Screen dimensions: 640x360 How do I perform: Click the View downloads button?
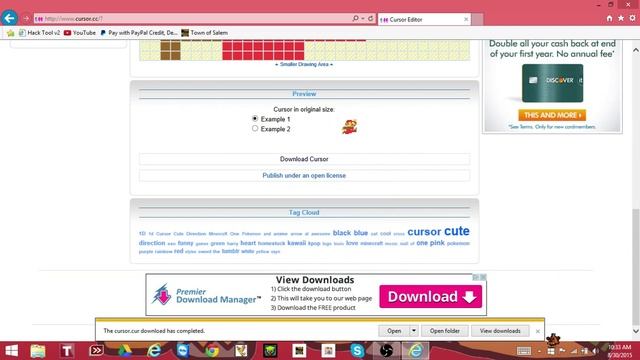click(x=500, y=331)
